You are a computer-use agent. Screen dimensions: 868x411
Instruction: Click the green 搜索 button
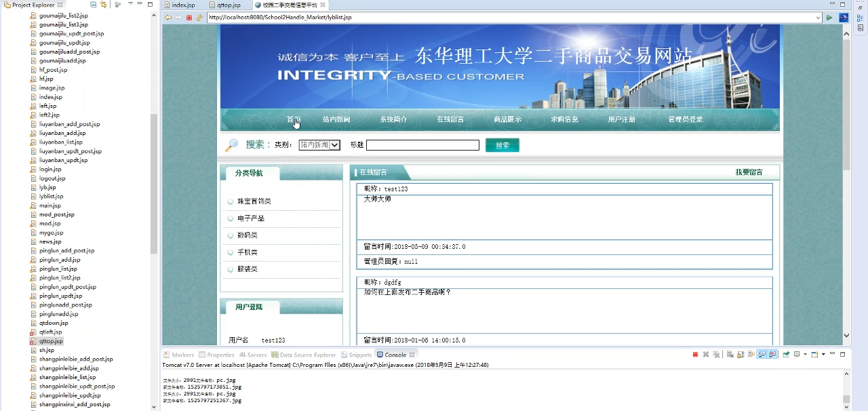pyautogui.click(x=502, y=145)
